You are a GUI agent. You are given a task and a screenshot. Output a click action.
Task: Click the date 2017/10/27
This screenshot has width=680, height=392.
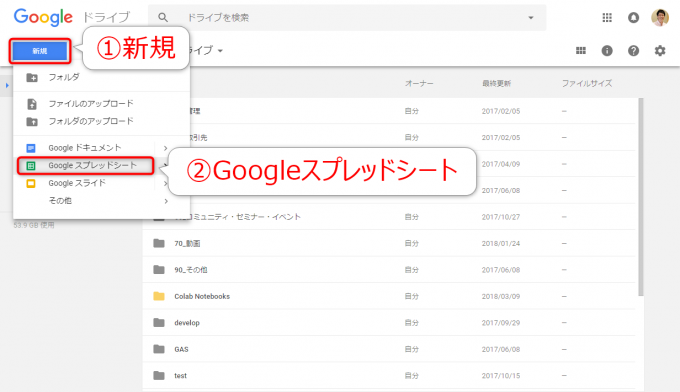(500, 217)
